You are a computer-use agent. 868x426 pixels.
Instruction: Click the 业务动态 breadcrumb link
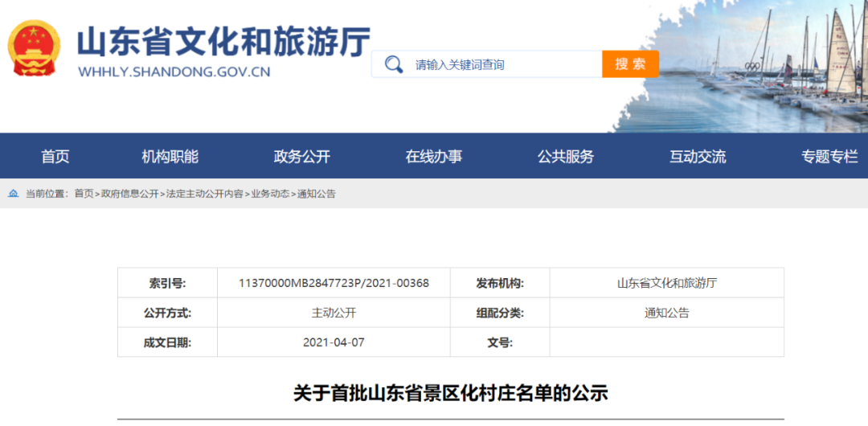click(270, 194)
